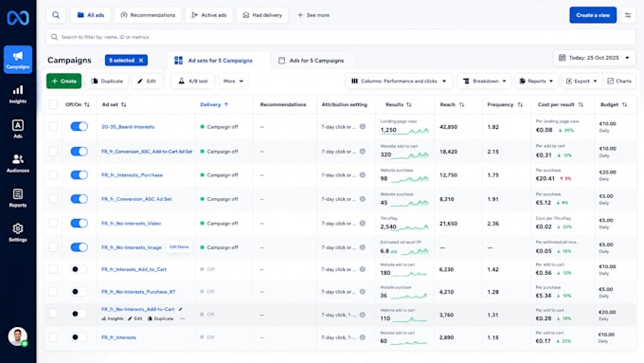Click the Edit toolbar button

tap(147, 81)
